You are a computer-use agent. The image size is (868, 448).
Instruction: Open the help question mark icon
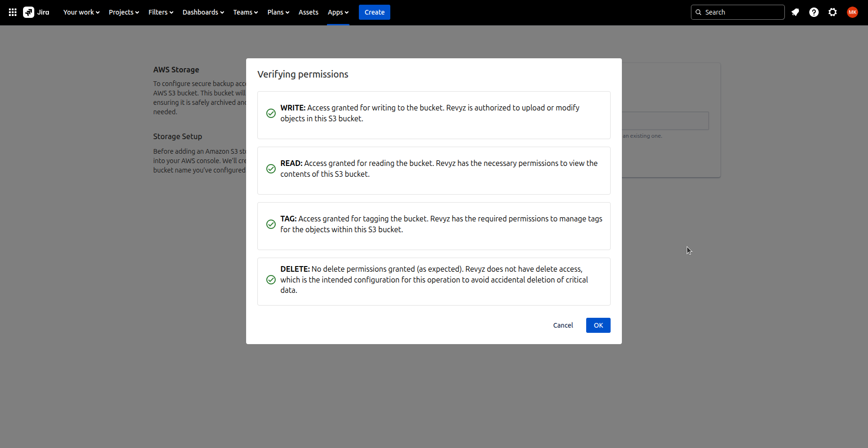[x=814, y=12]
